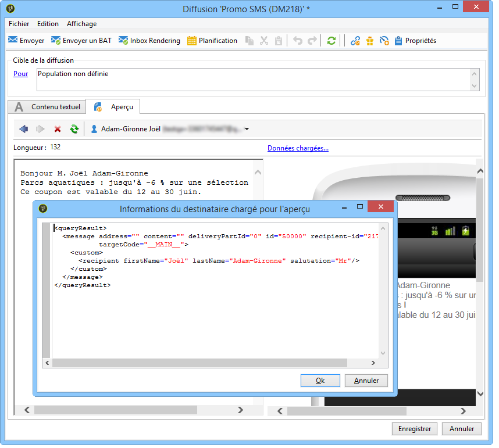Viewport: 499px width, 448px height.
Task: Open the Fichier menu
Action: click(x=19, y=24)
